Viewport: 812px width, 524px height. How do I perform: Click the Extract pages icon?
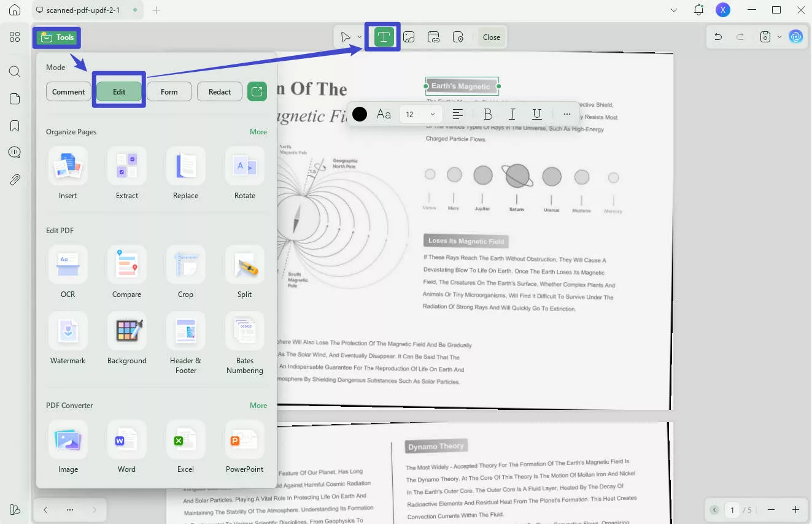pos(126,166)
